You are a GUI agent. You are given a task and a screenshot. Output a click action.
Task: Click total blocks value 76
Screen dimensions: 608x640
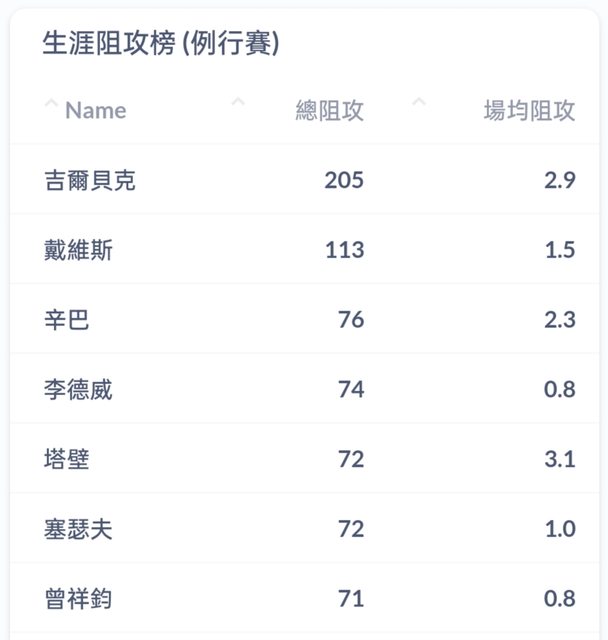click(351, 320)
